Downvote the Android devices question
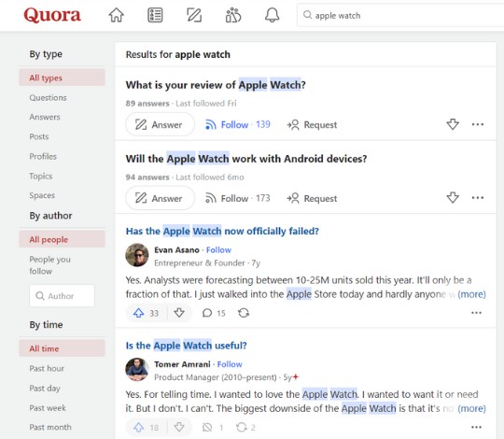Image resolution: width=504 pixels, height=439 pixels. 453,197
